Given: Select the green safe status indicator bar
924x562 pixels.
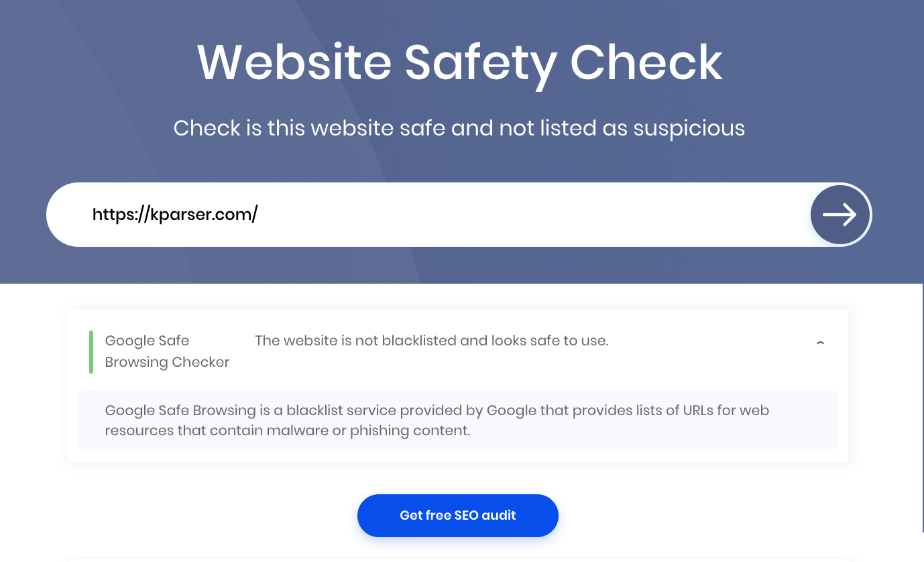Looking at the screenshot, I should coord(91,351).
